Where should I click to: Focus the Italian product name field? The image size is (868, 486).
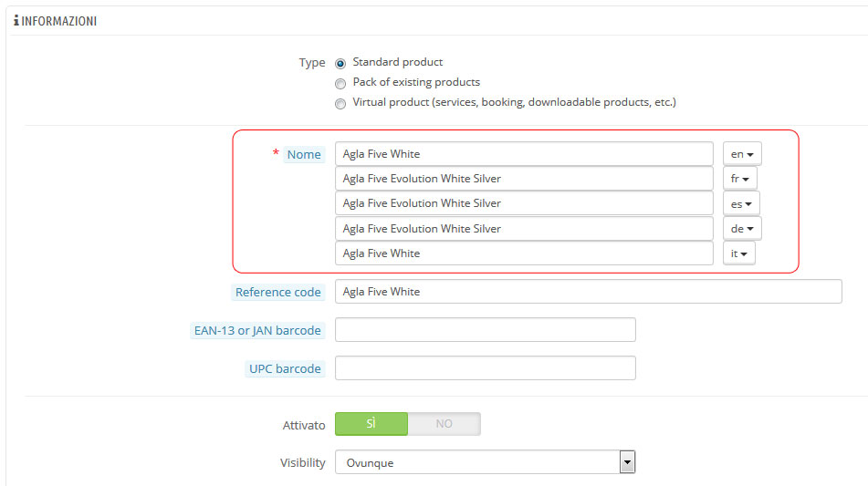[523, 253]
